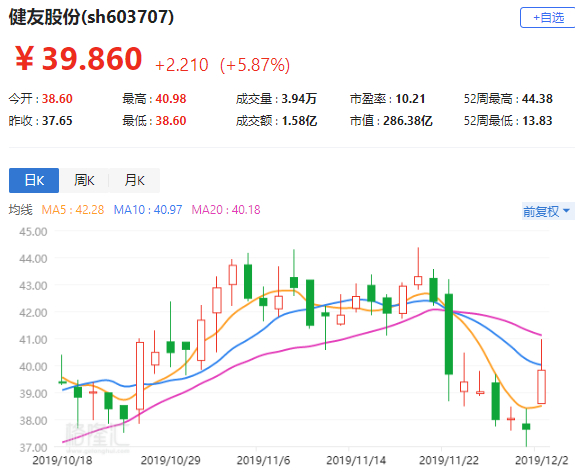The width and height of the screenshot is (575, 471).
Task: Click the latest red candlestick near 2019/12/2
Action: [x=542, y=387]
